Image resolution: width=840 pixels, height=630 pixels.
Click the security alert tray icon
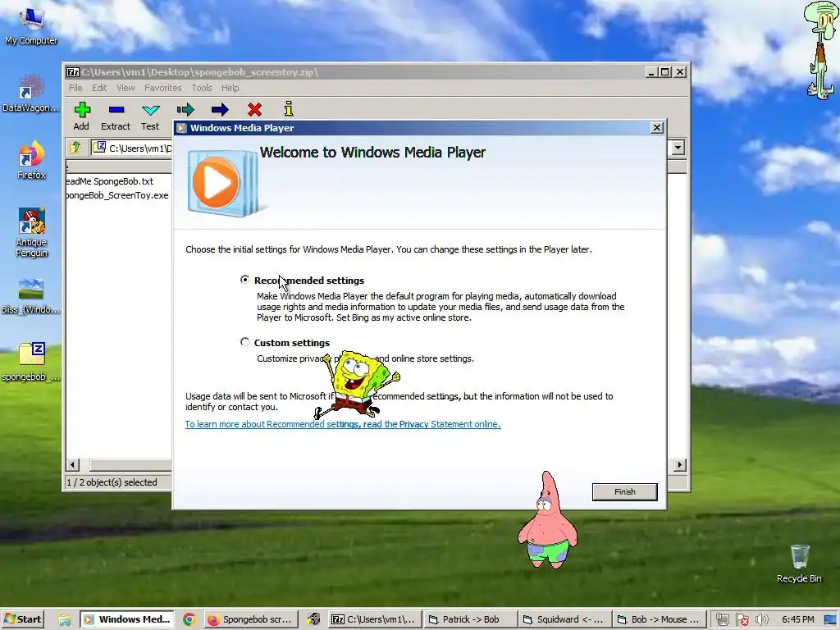(x=742, y=619)
